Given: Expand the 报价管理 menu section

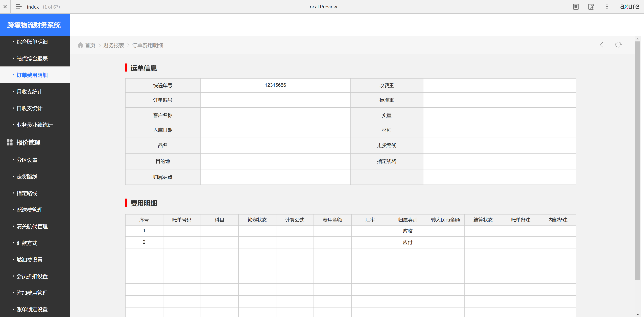Looking at the screenshot, I should point(28,142).
